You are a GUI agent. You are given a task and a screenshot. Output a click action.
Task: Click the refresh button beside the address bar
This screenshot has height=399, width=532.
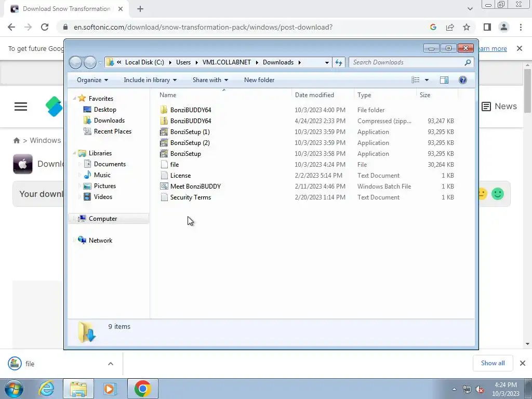339,62
